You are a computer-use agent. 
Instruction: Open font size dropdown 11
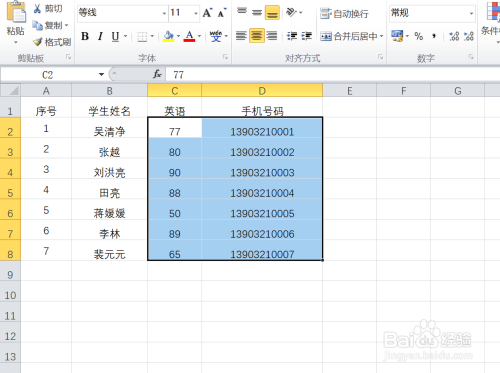pyautogui.click(x=196, y=13)
